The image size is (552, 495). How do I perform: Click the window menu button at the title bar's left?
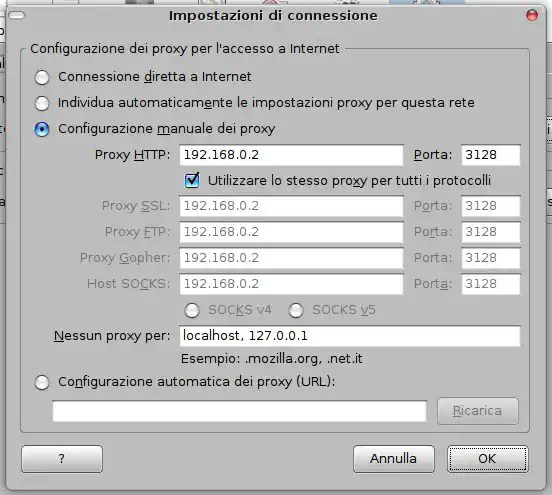point(17,15)
